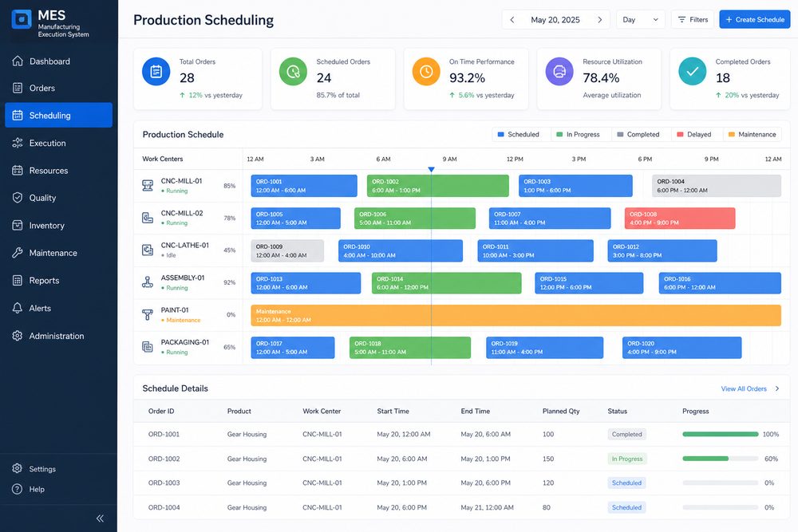Screen dimensions: 798x532
Task: Click the ASSEMBLY-01 work center icon
Action: [148, 282]
